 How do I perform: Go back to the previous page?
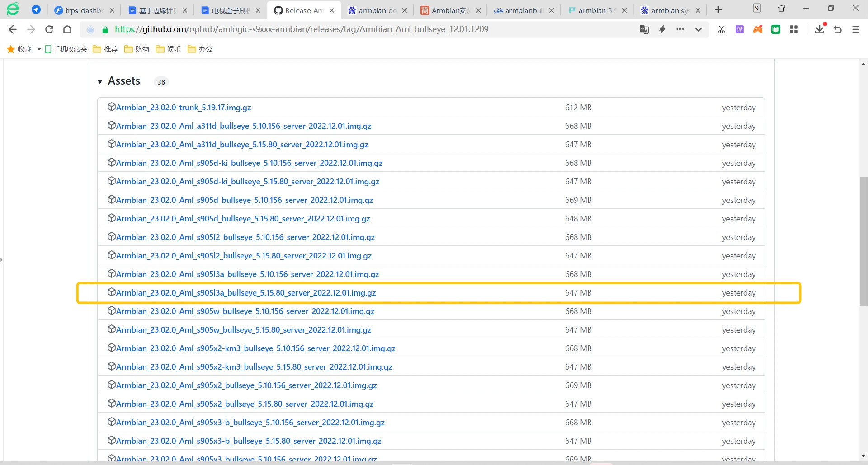[x=13, y=29]
